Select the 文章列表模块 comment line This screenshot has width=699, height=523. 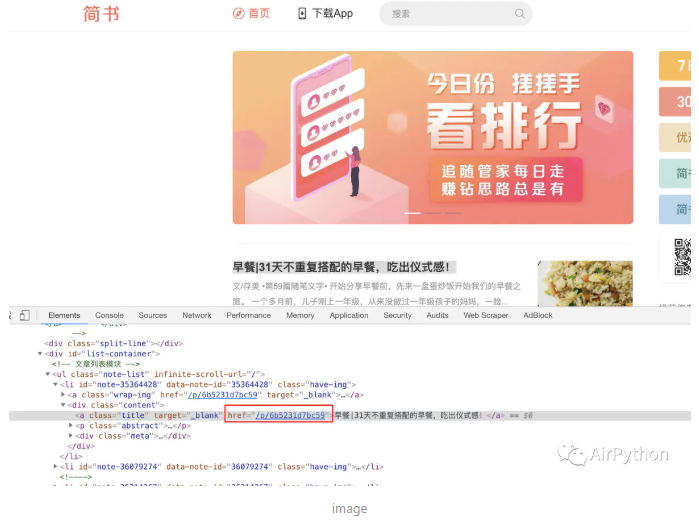pos(96,364)
